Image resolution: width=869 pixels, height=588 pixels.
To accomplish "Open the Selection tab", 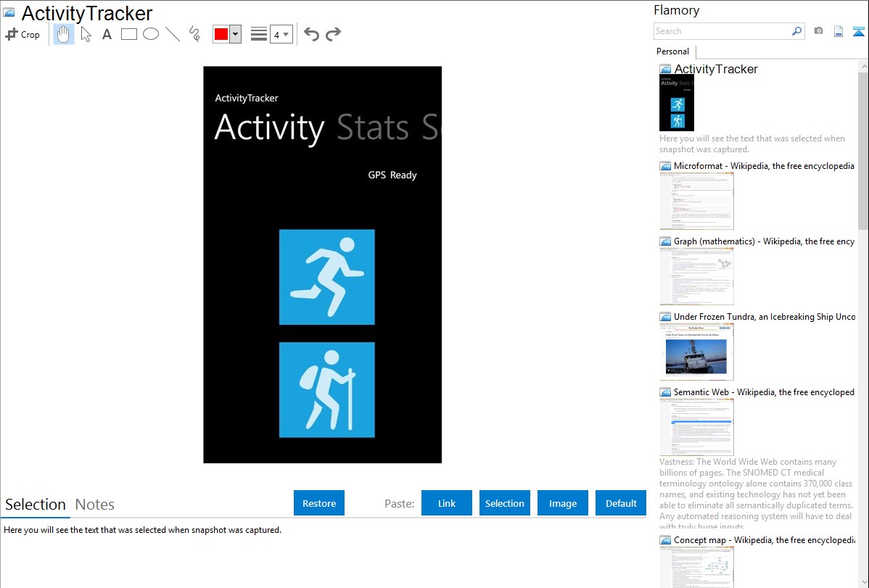I will (x=36, y=505).
